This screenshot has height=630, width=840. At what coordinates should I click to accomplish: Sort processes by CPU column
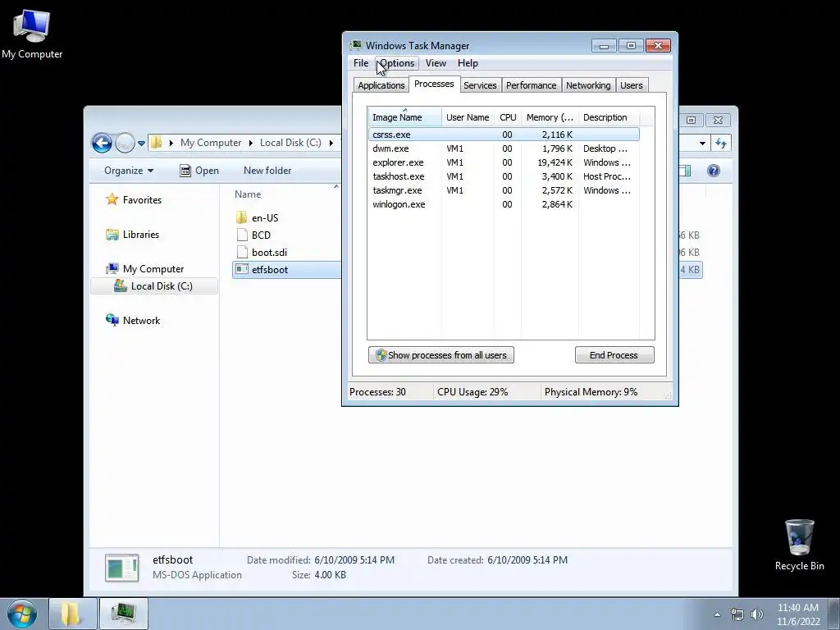click(508, 117)
